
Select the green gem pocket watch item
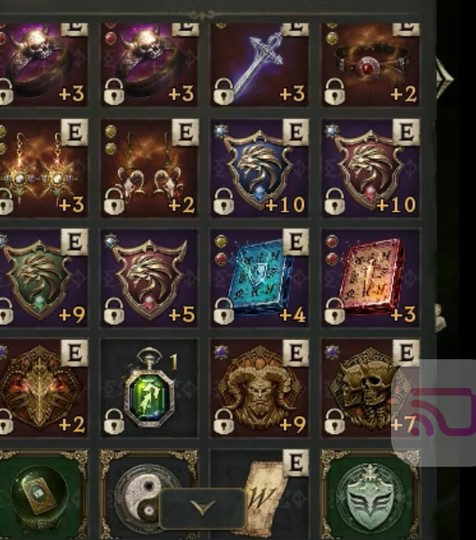[149, 388]
